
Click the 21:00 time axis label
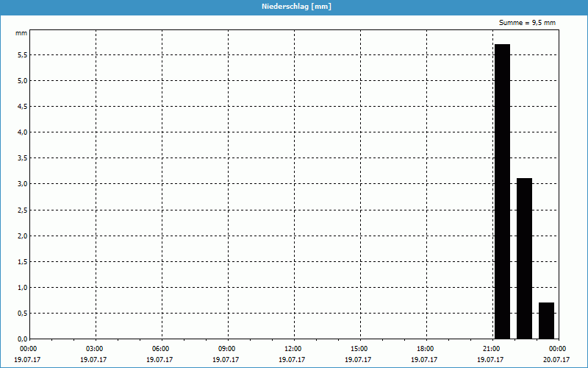(x=491, y=349)
